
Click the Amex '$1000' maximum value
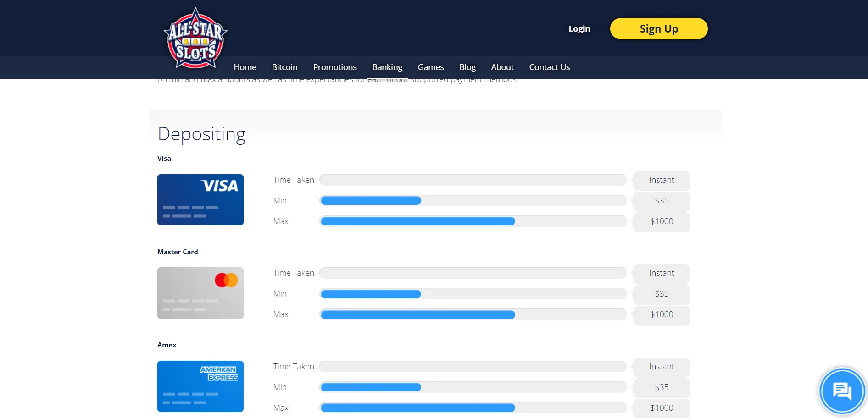click(x=662, y=408)
